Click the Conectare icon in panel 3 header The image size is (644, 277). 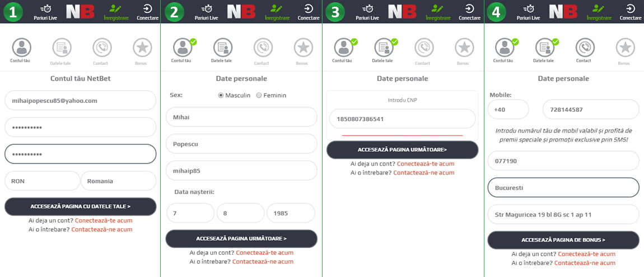tap(469, 8)
